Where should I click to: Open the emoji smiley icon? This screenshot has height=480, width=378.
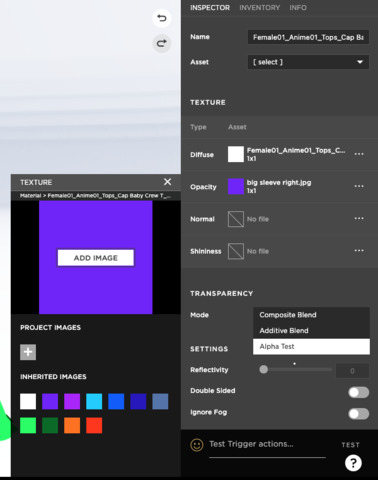click(x=197, y=445)
